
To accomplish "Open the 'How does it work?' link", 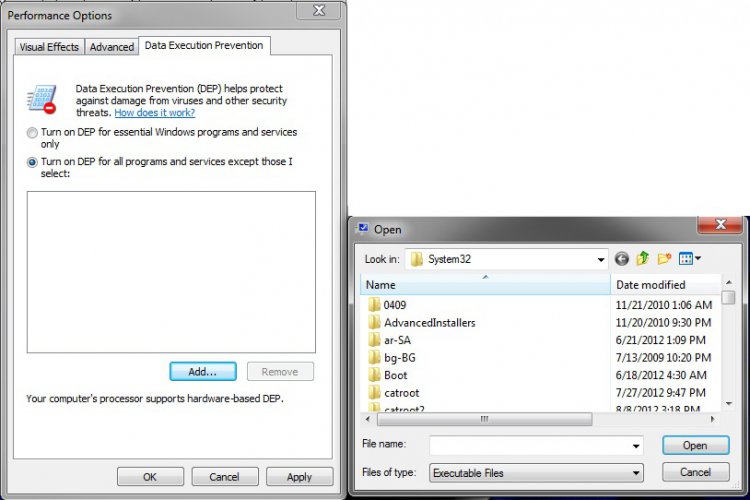I will coord(155,113).
